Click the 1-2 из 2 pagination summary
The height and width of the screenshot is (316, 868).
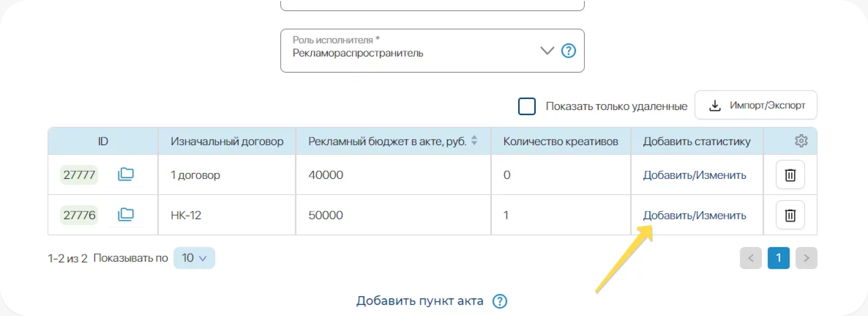68,258
